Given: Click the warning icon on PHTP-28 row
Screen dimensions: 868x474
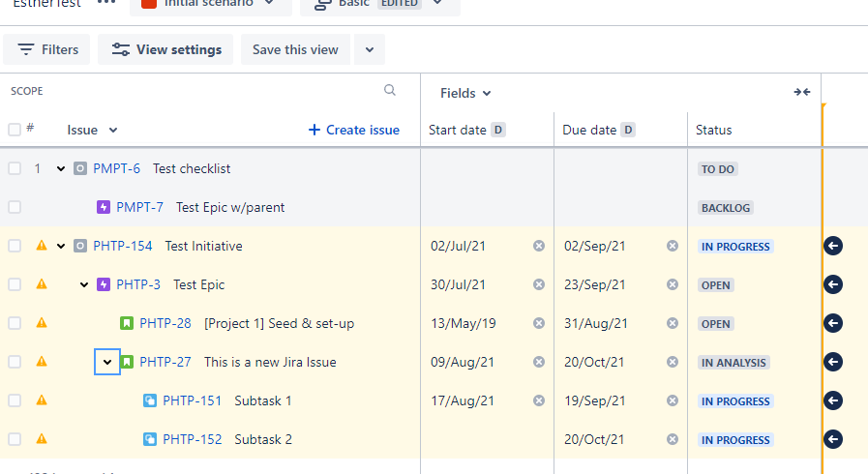Looking at the screenshot, I should click(x=42, y=322).
